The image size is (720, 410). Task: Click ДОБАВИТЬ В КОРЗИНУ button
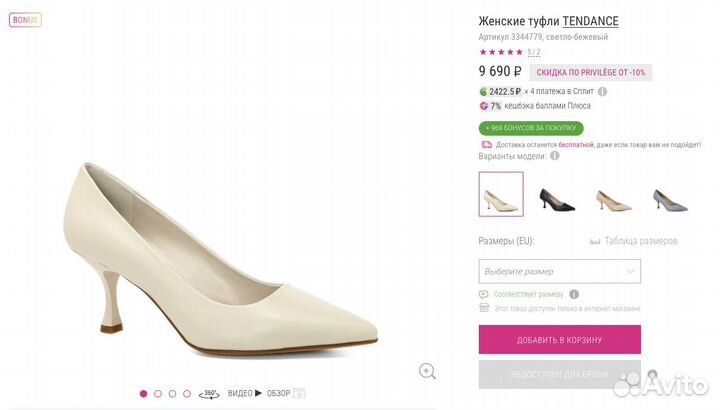[559, 339]
